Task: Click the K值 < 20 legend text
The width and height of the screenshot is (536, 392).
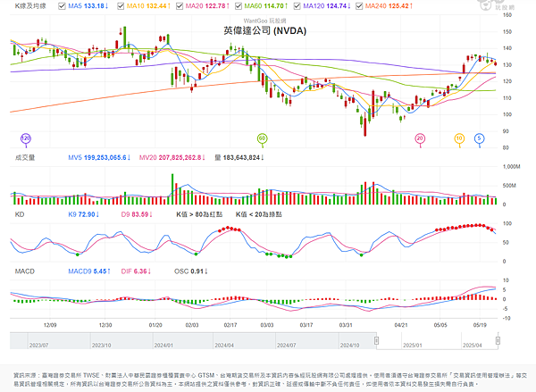Action: coord(259,214)
